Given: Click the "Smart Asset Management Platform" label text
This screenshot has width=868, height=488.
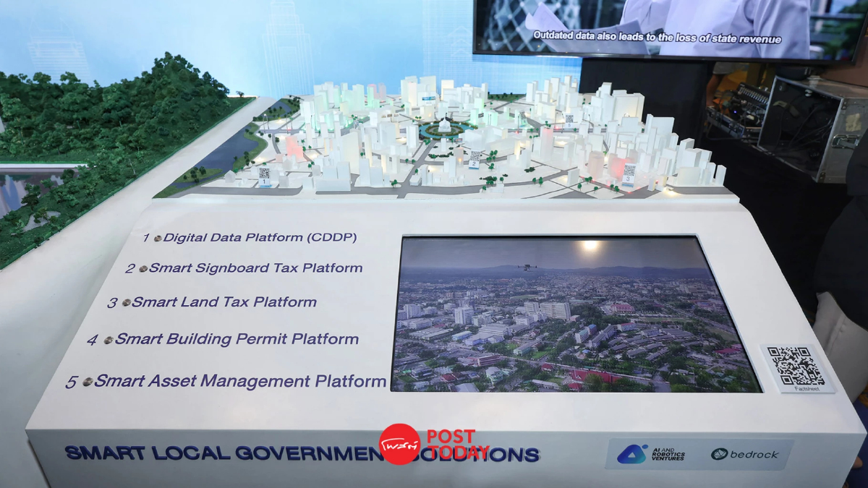Looking at the screenshot, I should point(240,381).
